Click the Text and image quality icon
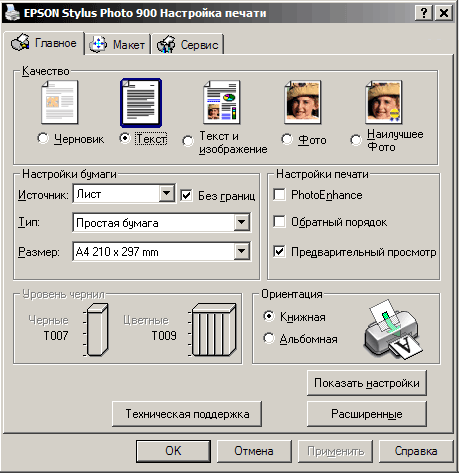The image size is (459, 473). [222, 102]
